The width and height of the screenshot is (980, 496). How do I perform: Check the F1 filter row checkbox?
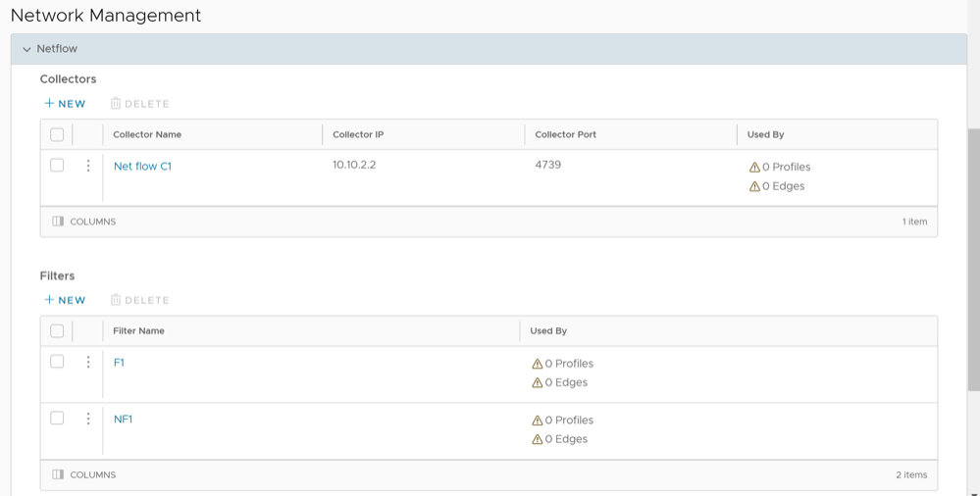click(x=57, y=362)
